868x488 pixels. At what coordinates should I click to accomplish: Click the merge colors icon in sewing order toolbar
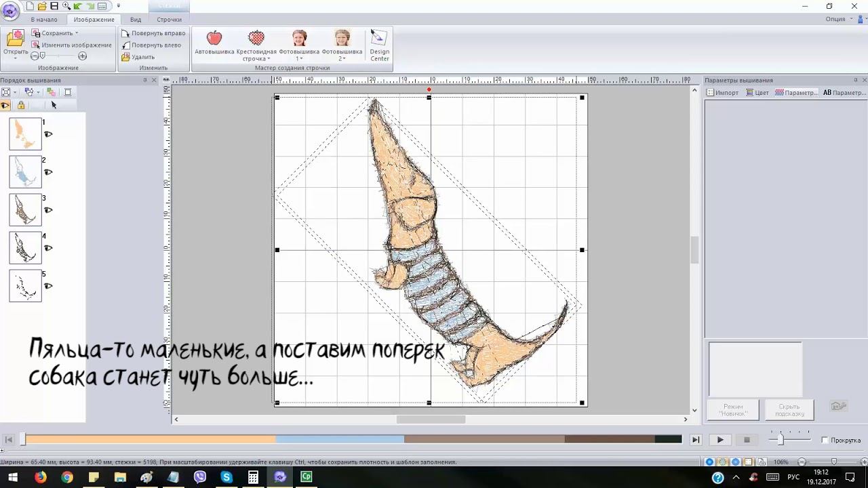click(51, 92)
